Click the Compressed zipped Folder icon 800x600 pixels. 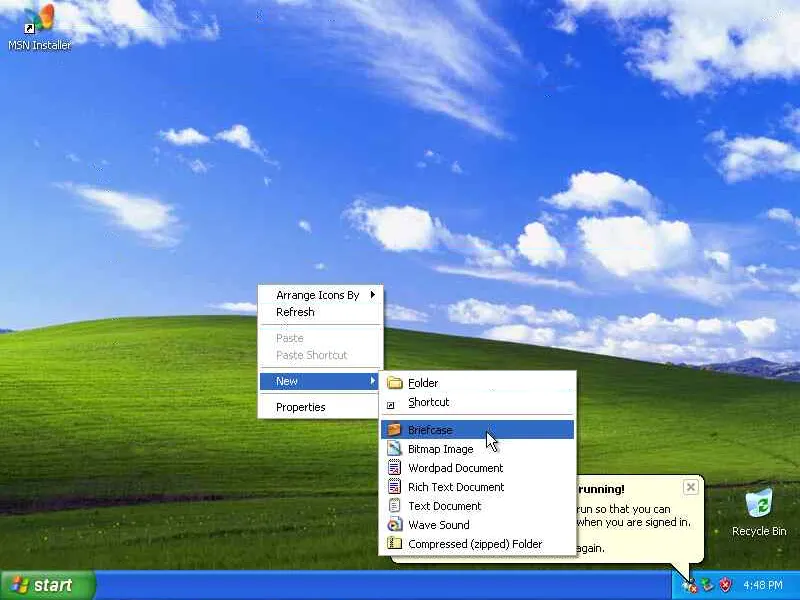[x=394, y=543]
